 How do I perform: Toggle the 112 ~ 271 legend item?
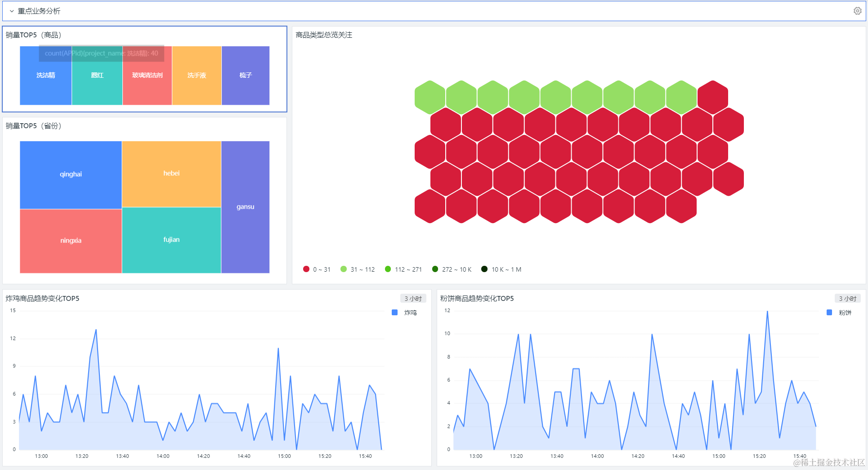pos(403,269)
